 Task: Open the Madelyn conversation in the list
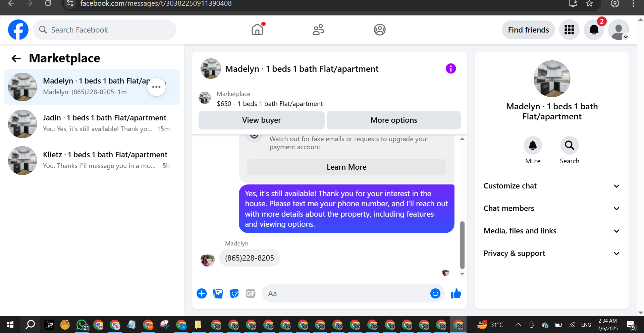(x=92, y=87)
